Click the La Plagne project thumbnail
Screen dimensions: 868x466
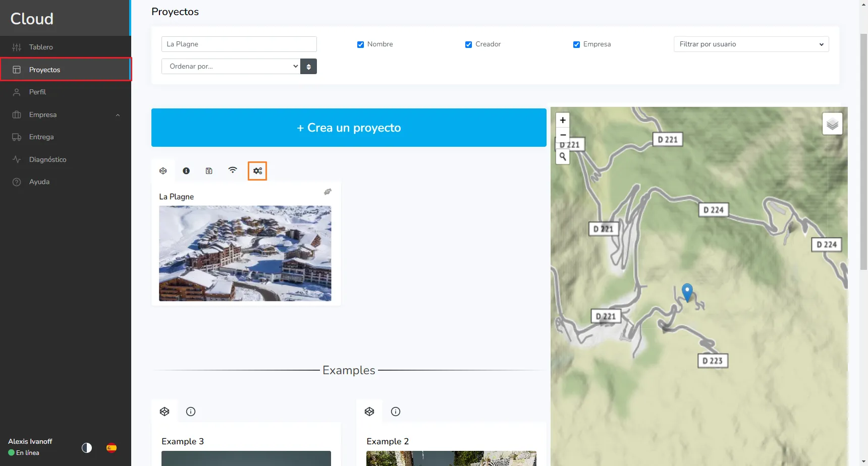pos(245,253)
